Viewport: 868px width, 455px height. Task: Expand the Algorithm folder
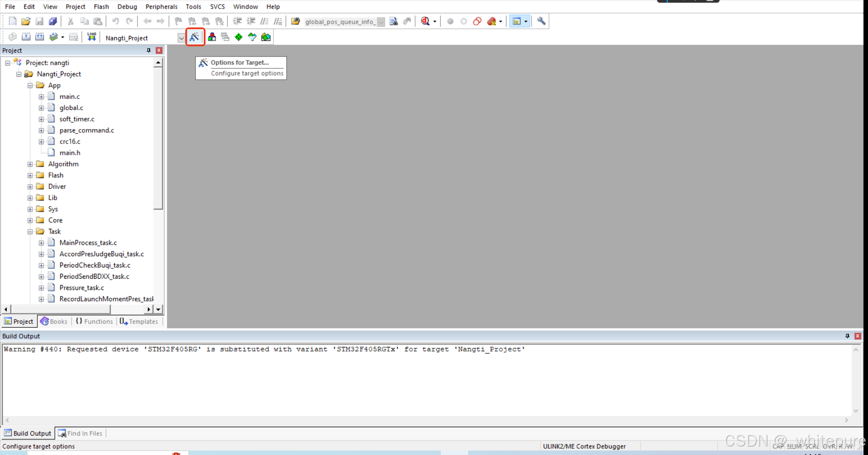[x=30, y=164]
